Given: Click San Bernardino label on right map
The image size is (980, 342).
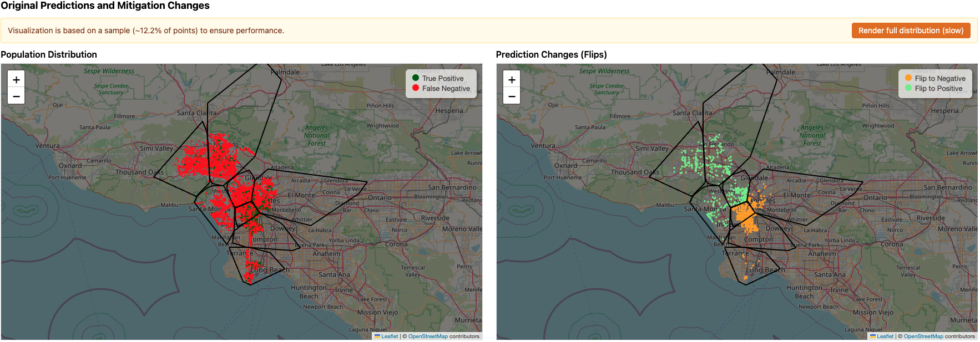Looking at the screenshot, I should pos(948,187).
